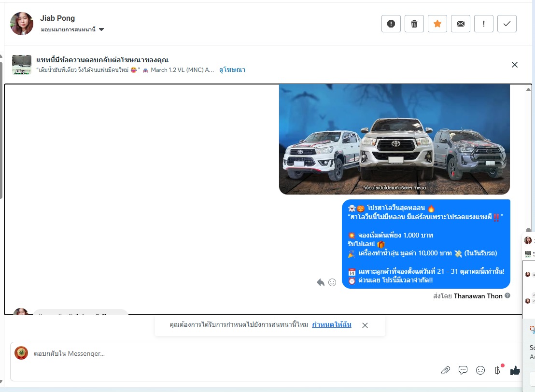Viewport: 535px width, 392px height.
Task: Send a thumbs-up like
Action: pos(515,370)
